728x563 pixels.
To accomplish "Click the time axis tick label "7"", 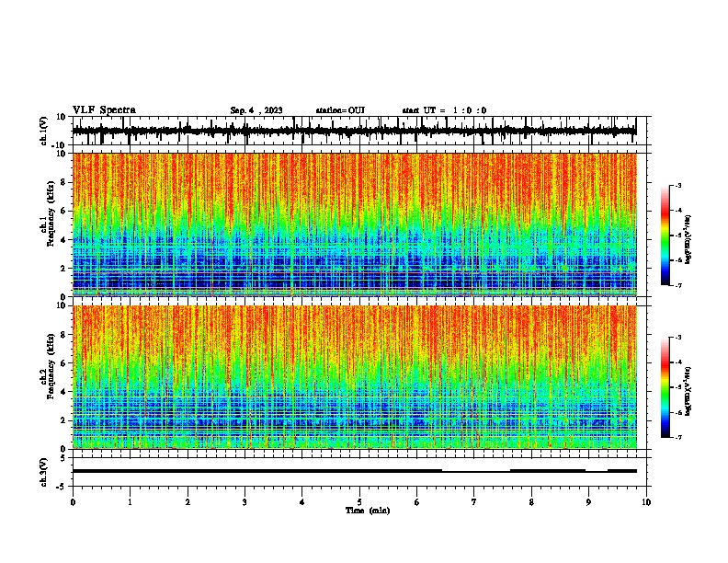I will click(x=474, y=502).
